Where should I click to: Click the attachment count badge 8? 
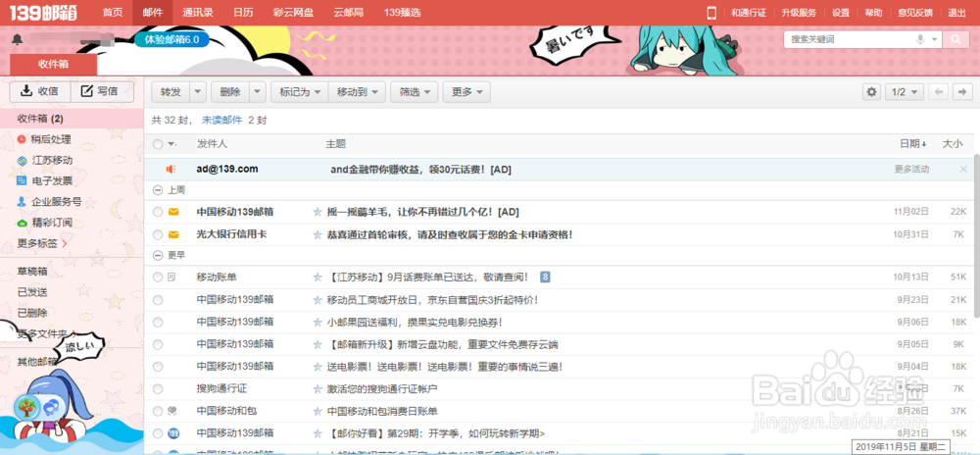(545, 277)
